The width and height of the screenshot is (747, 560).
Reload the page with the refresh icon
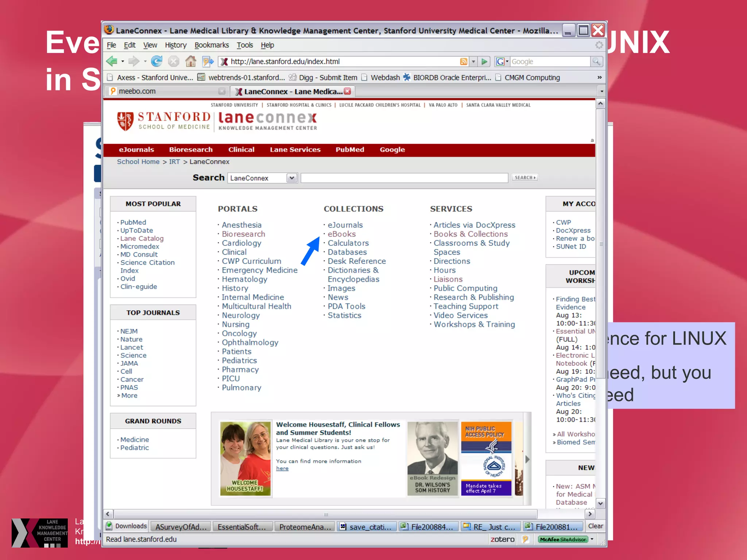click(156, 61)
